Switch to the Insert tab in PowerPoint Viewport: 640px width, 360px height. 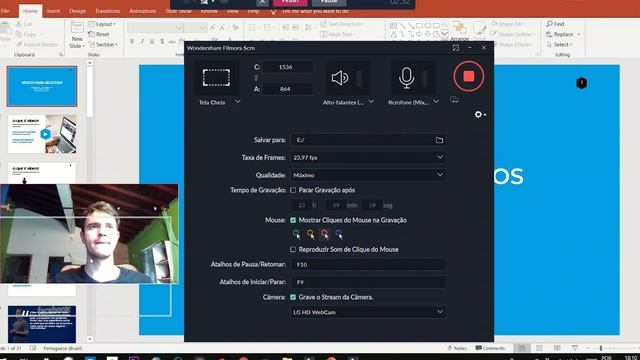tap(53, 11)
